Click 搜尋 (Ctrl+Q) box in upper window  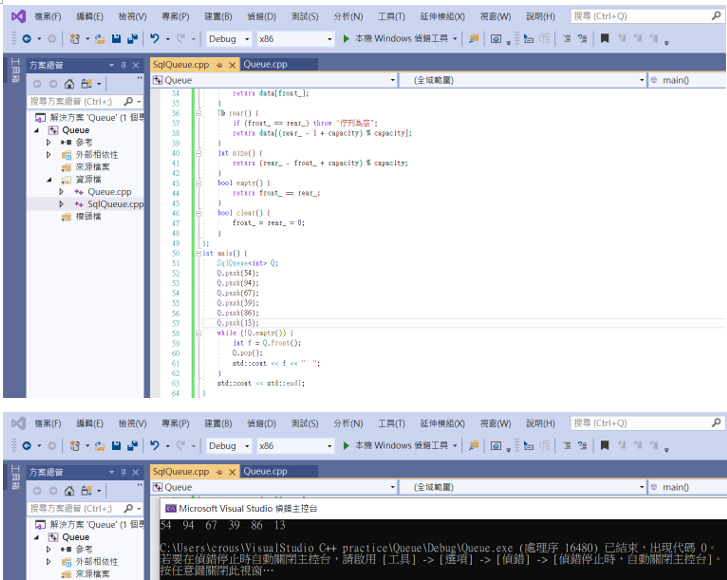[x=646, y=16]
